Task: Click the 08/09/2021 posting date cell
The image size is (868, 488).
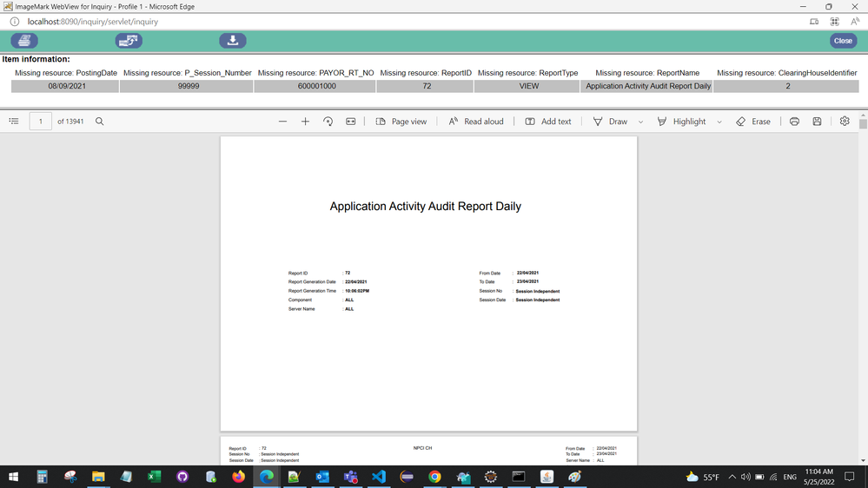Action: pyautogui.click(x=65, y=86)
